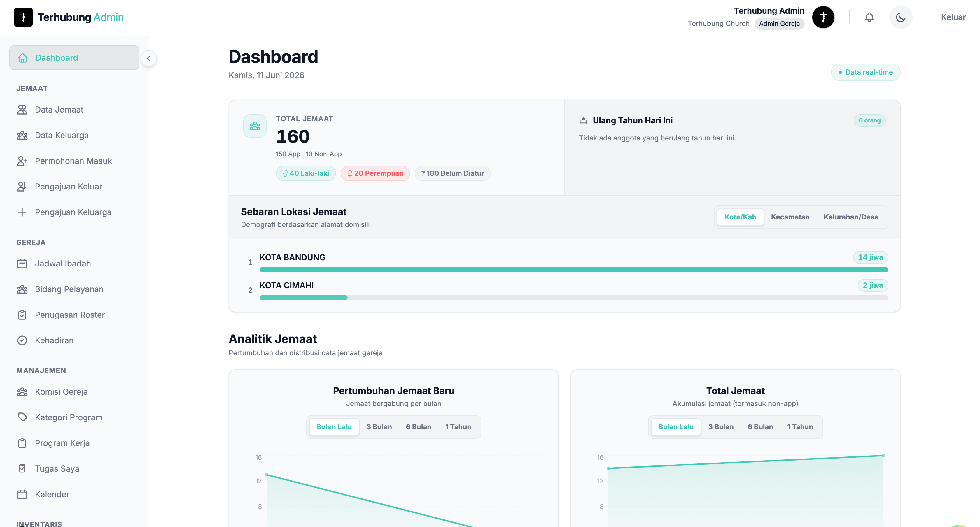This screenshot has width=980, height=527.
Task: Select the Kota/Kab location tab
Action: pos(740,217)
